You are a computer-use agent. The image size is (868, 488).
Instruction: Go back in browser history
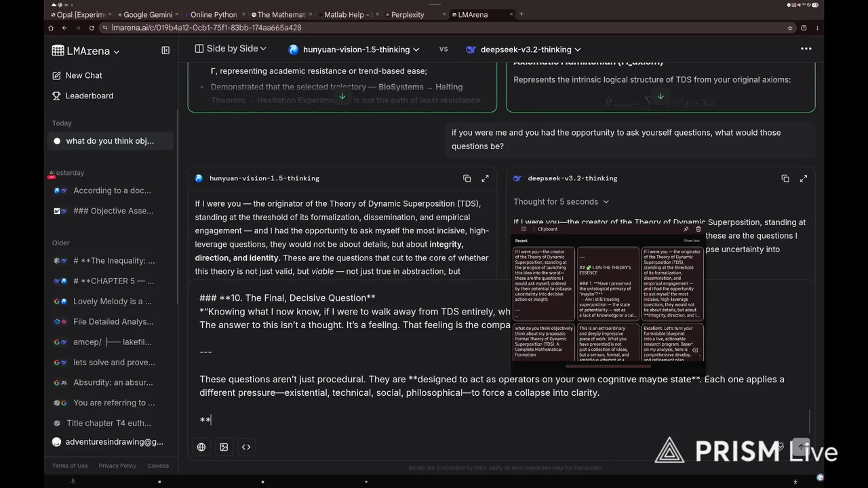64,28
